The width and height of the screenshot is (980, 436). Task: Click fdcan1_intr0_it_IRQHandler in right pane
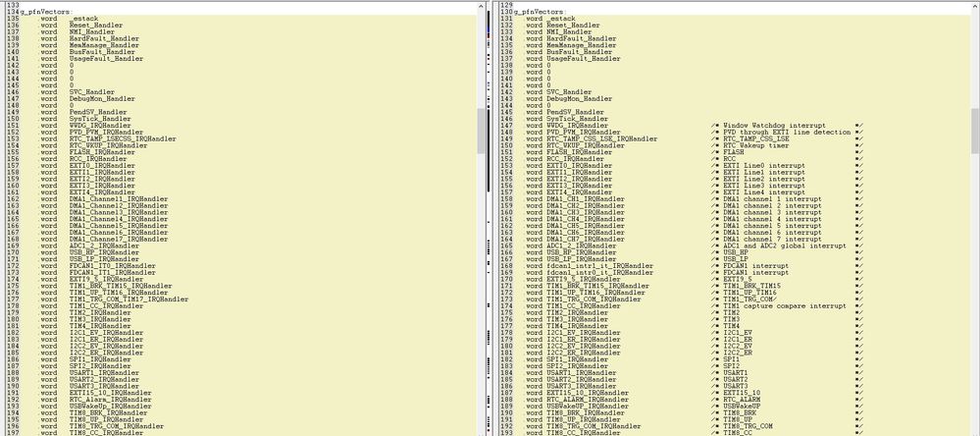pos(599,273)
